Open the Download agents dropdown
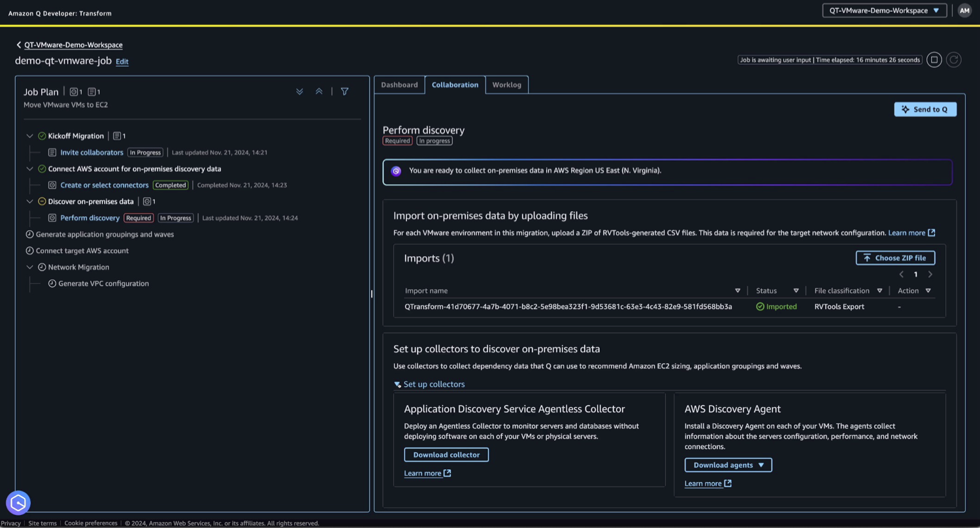 tap(728, 465)
